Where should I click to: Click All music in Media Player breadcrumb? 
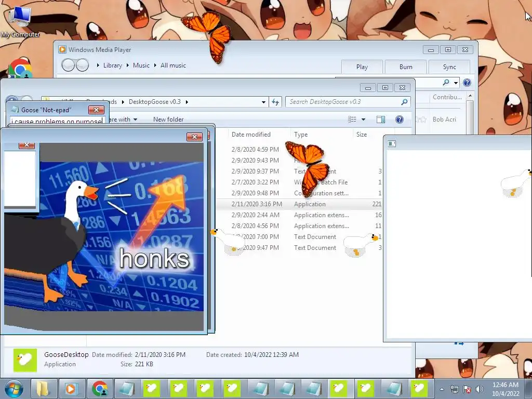point(173,65)
